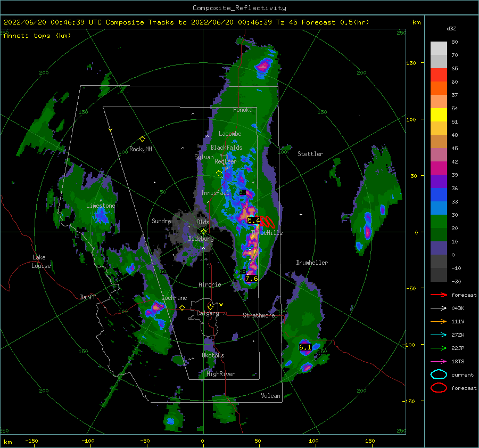Click the Airdrie city label
Screen dimensions: 479x448
[x=210, y=284]
